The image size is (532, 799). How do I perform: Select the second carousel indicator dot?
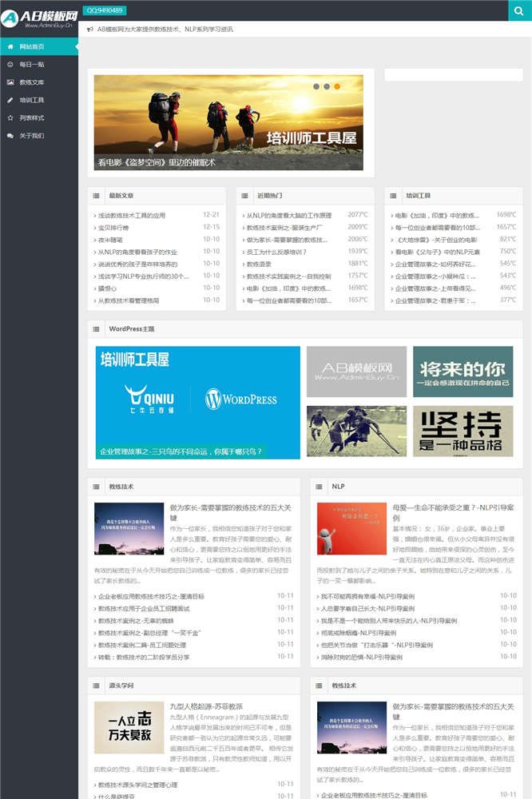coord(327,85)
